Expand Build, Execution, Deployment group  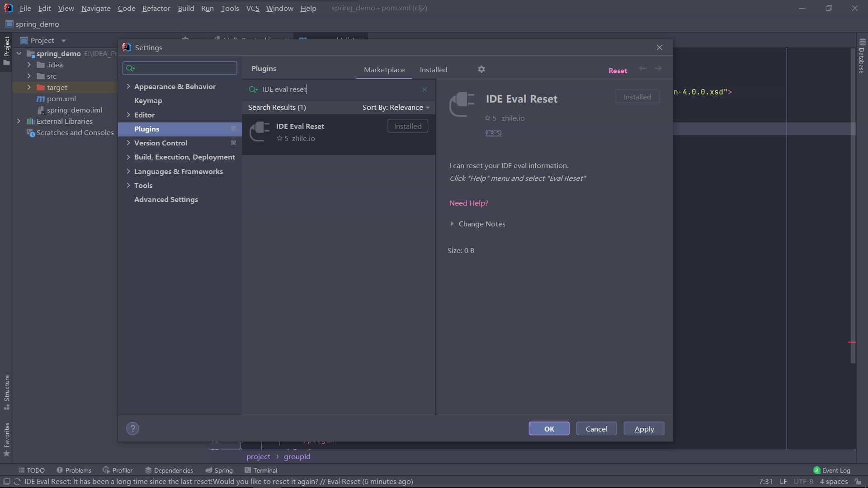click(x=128, y=157)
